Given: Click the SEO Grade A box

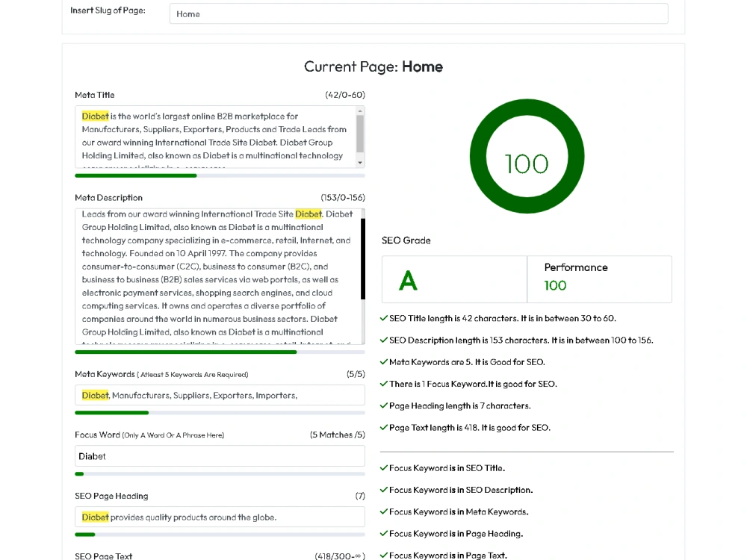Looking at the screenshot, I should (454, 279).
